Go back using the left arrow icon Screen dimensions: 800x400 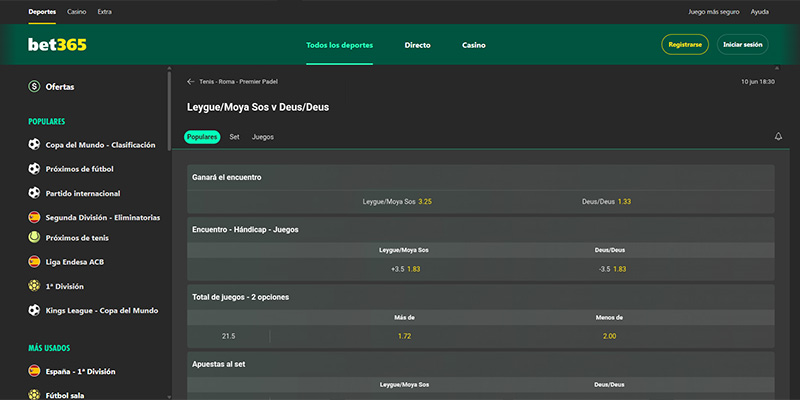point(191,82)
